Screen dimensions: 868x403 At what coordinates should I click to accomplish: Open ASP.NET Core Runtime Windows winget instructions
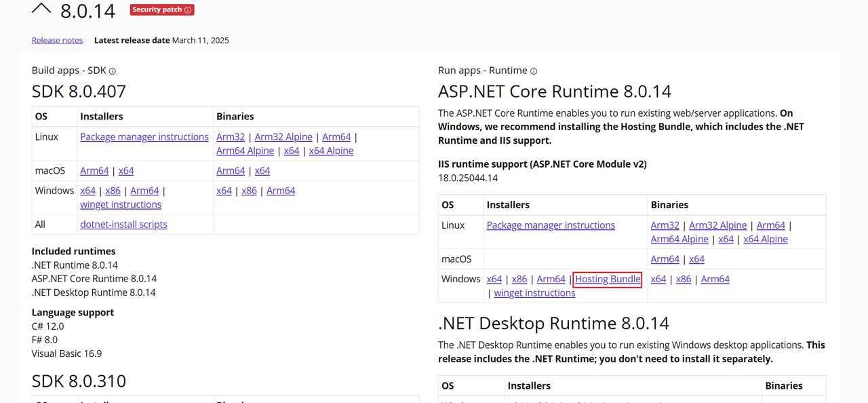click(534, 293)
